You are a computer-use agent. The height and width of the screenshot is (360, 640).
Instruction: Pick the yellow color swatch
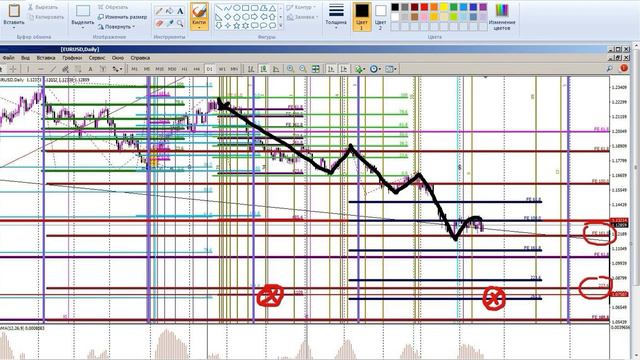[444, 7]
